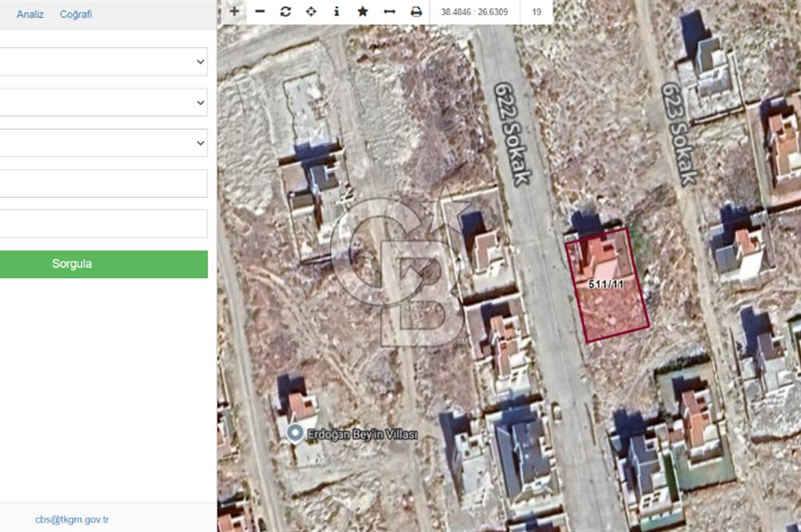Print the map using the printer icon
This screenshot has height=532, width=801.
[x=416, y=11]
